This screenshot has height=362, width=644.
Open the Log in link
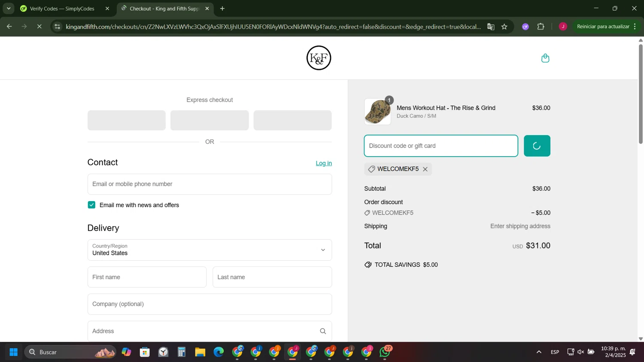[x=324, y=163]
